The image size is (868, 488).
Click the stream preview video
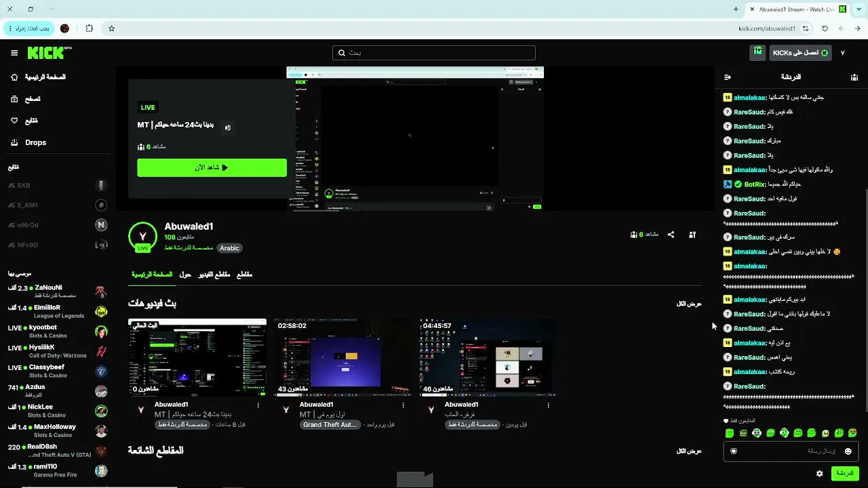[415, 139]
